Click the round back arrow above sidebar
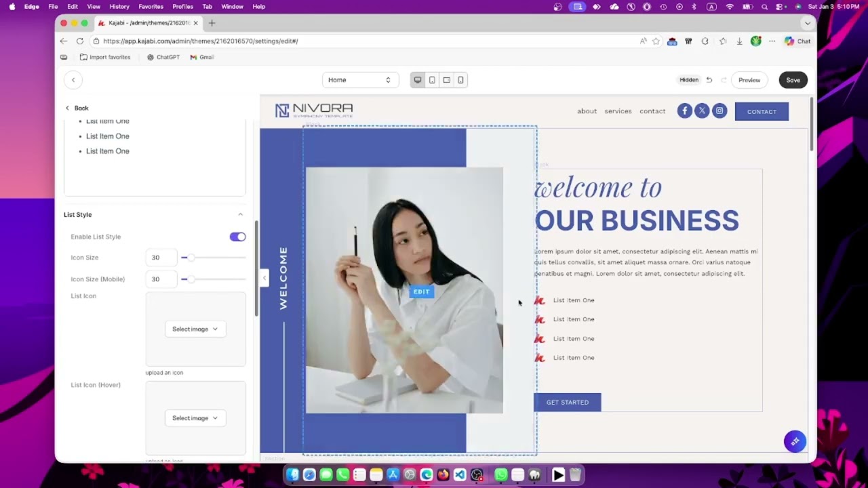This screenshot has width=868, height=488. (73, 80)
